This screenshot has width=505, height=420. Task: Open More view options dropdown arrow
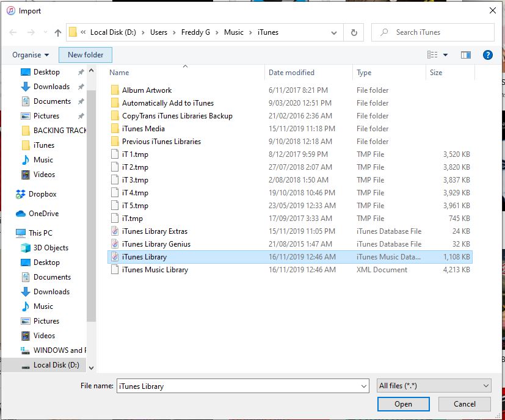pos(445,55)
